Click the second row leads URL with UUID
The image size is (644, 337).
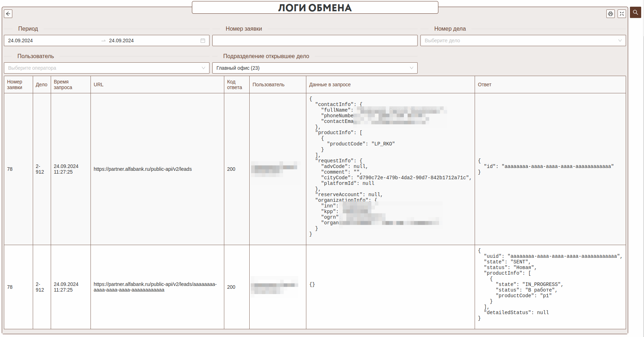155,287
